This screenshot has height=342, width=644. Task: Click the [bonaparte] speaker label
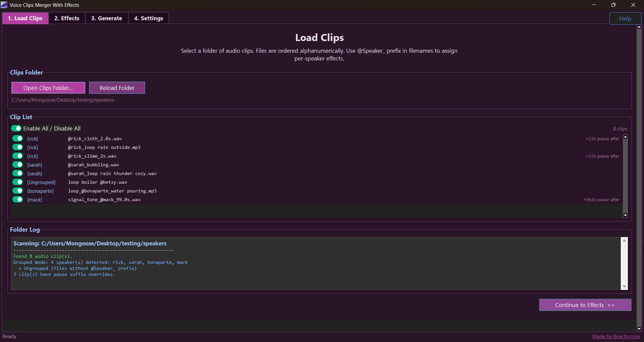(40, 191)
